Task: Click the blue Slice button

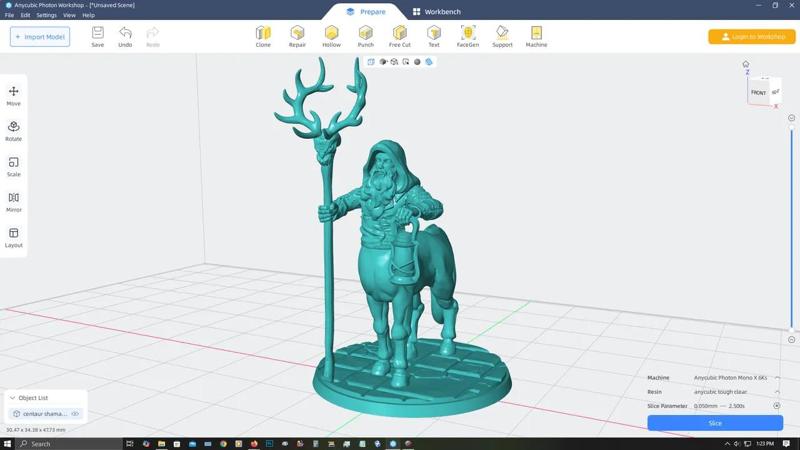Action: tap(715, 423)
